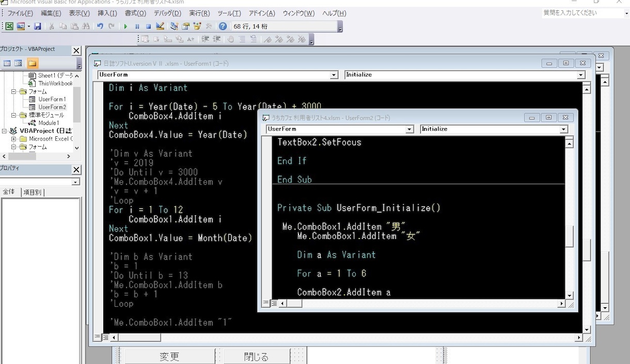Open the ツール(T) menu
630x364 pixels.
(229, 13)
